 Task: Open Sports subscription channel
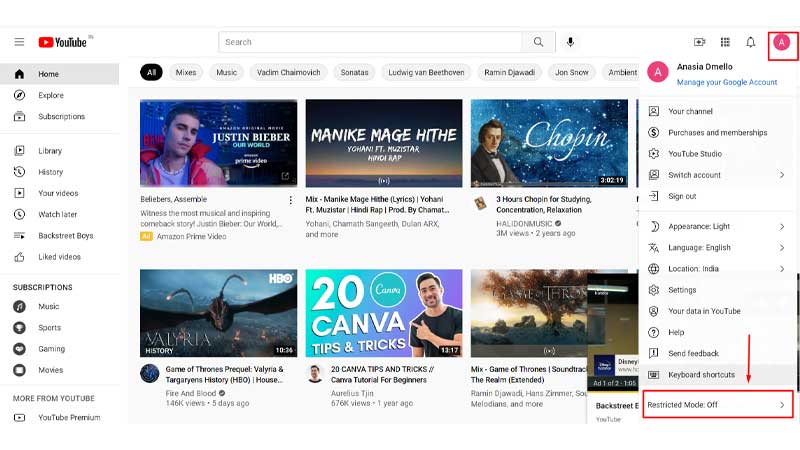(x=60, y=328)
